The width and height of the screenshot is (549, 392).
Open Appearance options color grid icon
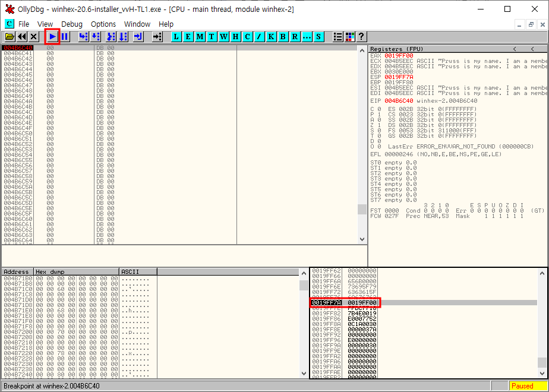tap(350, 36)
